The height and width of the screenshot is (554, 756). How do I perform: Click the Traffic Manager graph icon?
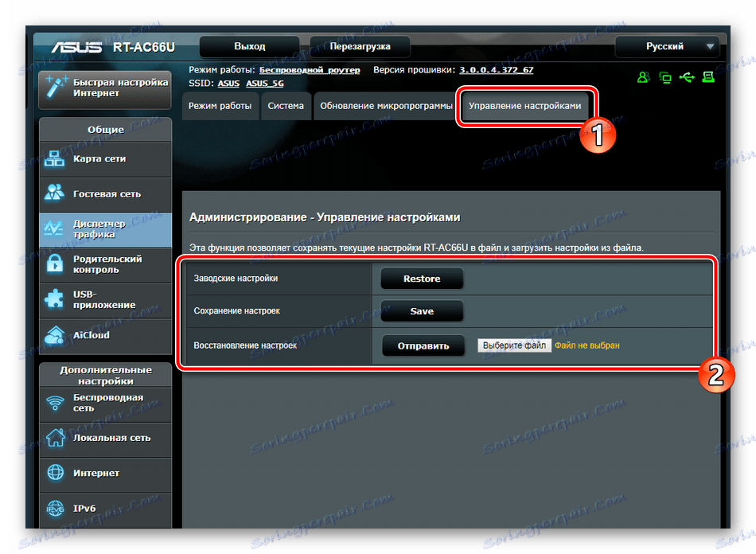(53, 228)
